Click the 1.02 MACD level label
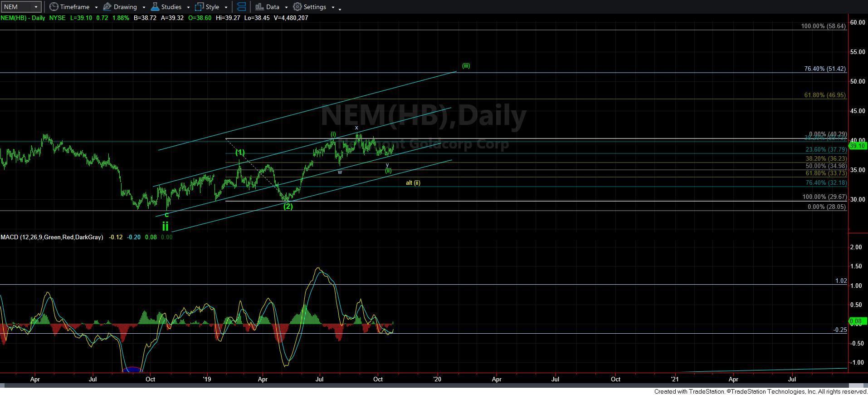Image resolution: width=868 pixels, height=395 pixels. pyautogui.click(x=841, y=281)
